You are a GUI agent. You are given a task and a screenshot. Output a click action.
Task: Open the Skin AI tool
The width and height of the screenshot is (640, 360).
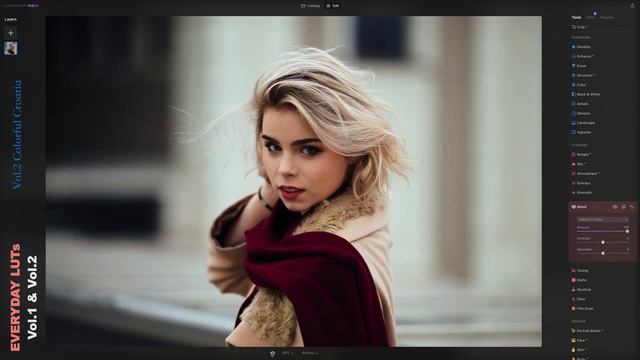(579, 350)
